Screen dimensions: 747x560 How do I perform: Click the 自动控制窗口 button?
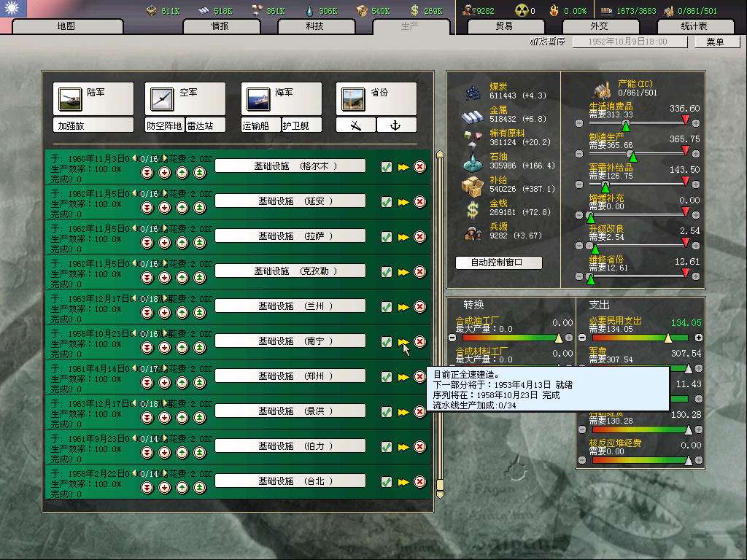(x=498, y=262)
